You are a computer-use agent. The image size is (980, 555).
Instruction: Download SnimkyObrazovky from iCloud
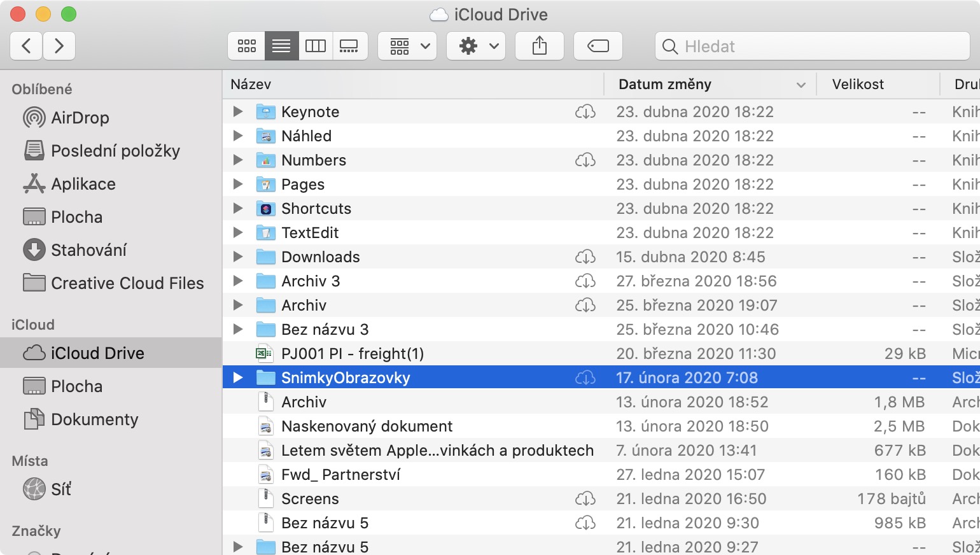[585, 378]
